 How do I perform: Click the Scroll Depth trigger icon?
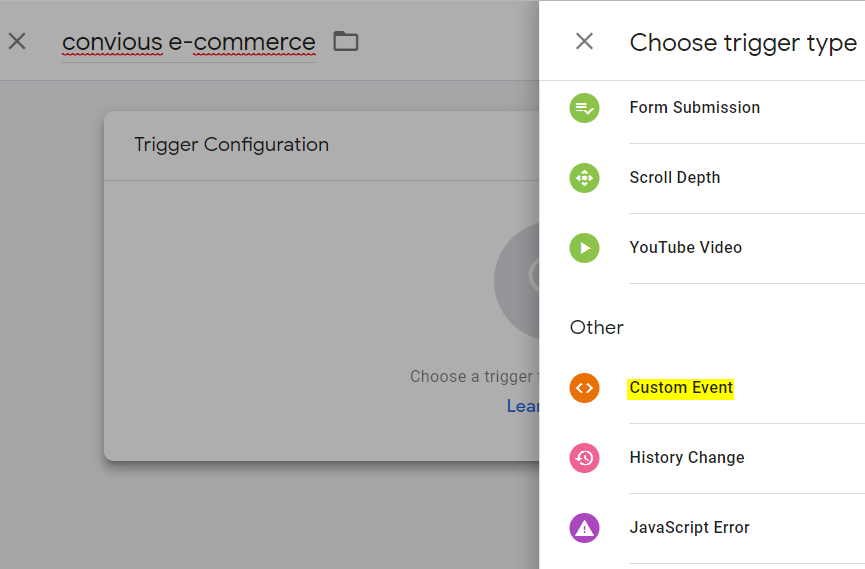(584, 178)
